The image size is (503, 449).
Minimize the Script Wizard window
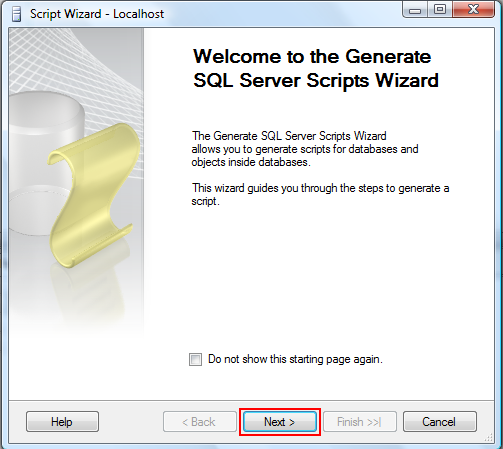click(415, 9)
